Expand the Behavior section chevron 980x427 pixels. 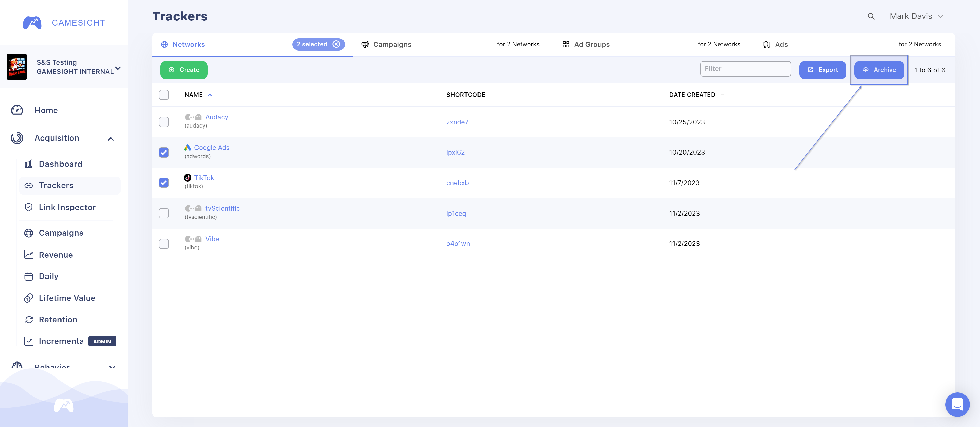pos(112,367)
